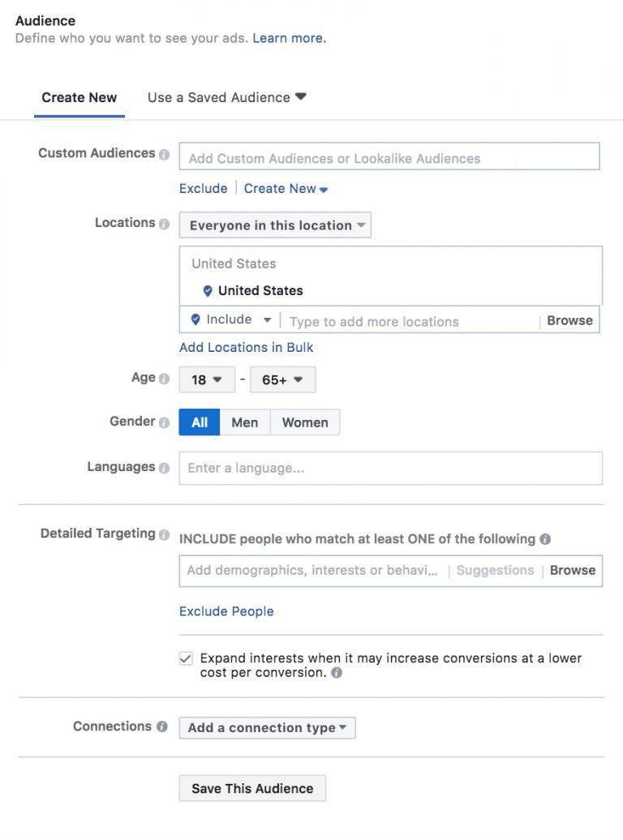Click info icon beside Custom Audiences

tap(164, 154)
